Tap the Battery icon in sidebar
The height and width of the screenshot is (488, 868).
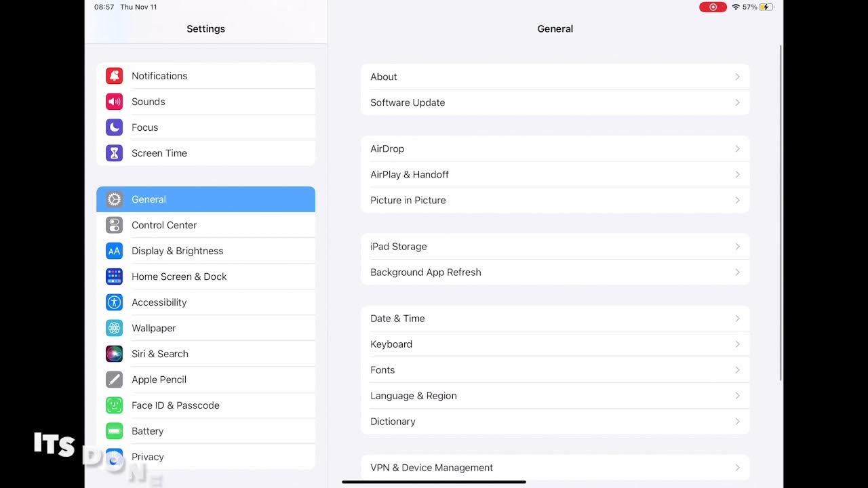[114, 431]
